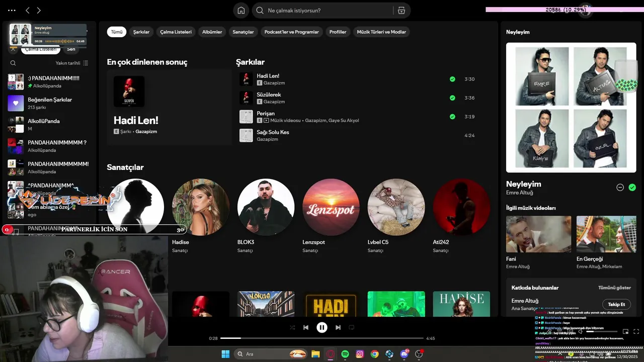Switch to Çalma Listeleri results filter
The image size is (644, 362).
click(x=176, y=32)
